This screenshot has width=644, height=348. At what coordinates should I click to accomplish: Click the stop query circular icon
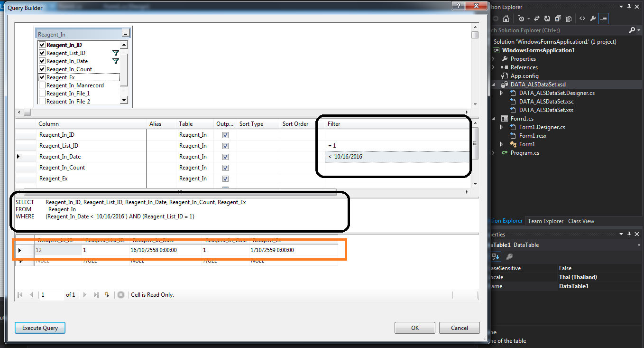point(121,295)
